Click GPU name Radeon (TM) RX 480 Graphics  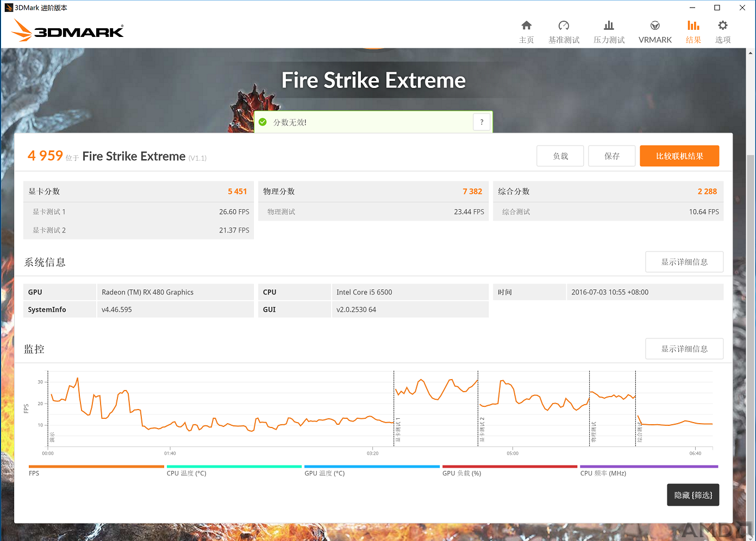(147, 292)
